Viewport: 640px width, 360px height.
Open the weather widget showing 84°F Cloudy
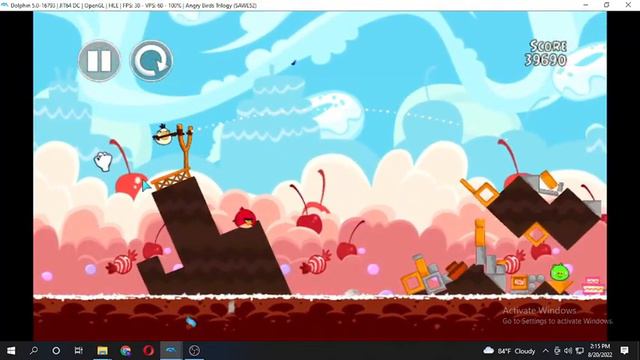click(509, 351)
